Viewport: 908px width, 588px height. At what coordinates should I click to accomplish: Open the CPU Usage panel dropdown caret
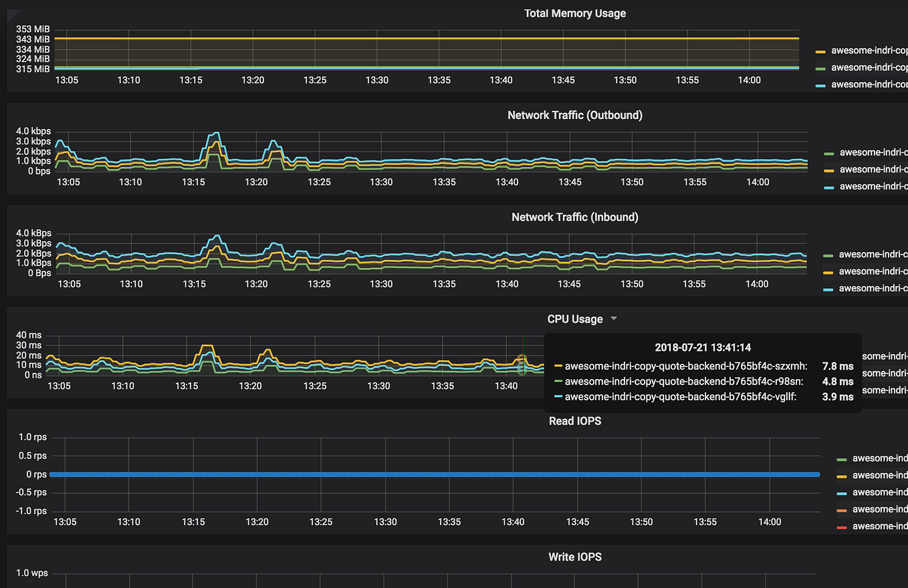point(613,319)
